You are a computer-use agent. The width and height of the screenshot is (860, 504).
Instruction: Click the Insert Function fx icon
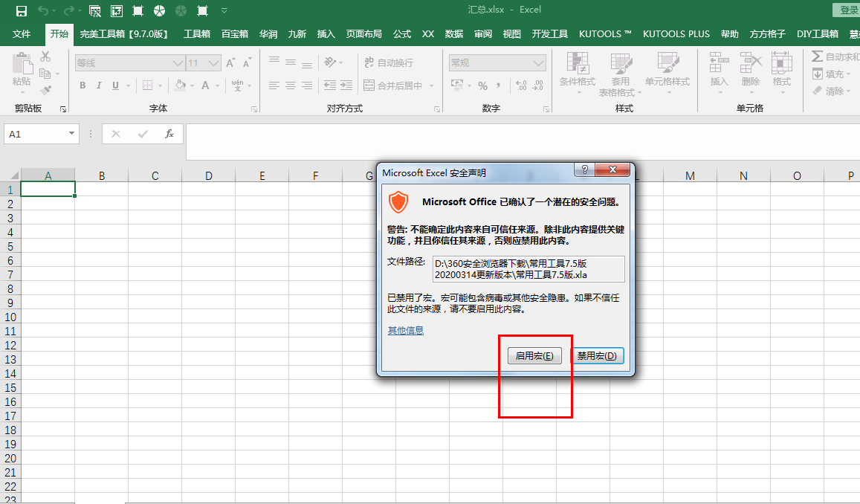tap(169, 134)
